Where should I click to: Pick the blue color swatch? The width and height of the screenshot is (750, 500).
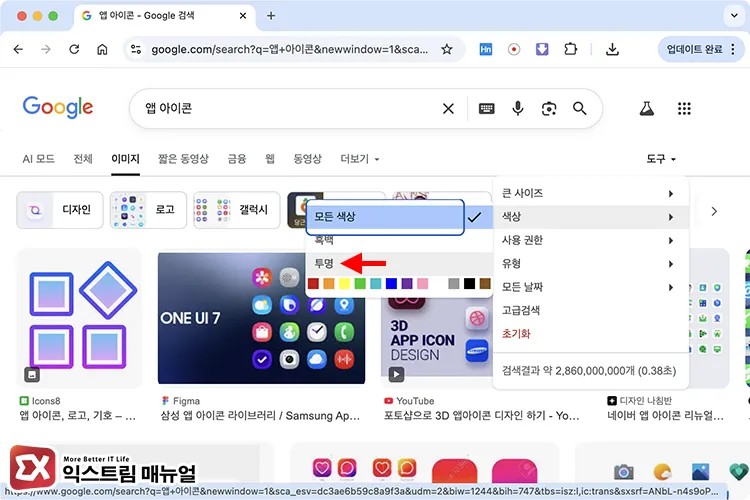pos(391,284)
